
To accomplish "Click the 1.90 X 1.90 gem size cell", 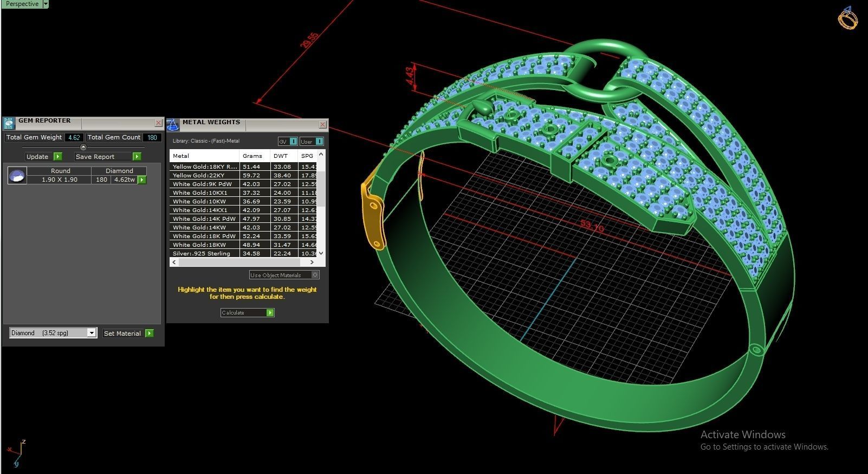I will point(60,180).
